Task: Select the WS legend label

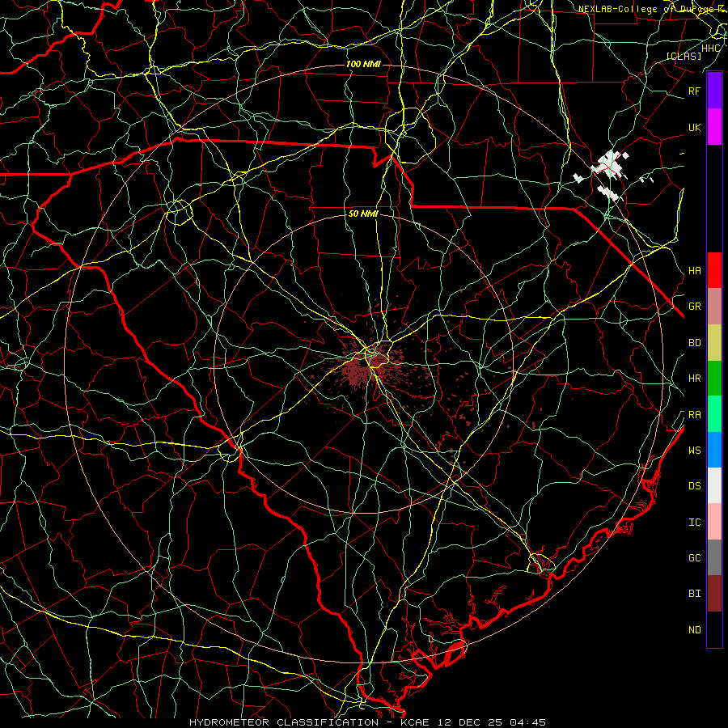Action: tap(694, 451)
